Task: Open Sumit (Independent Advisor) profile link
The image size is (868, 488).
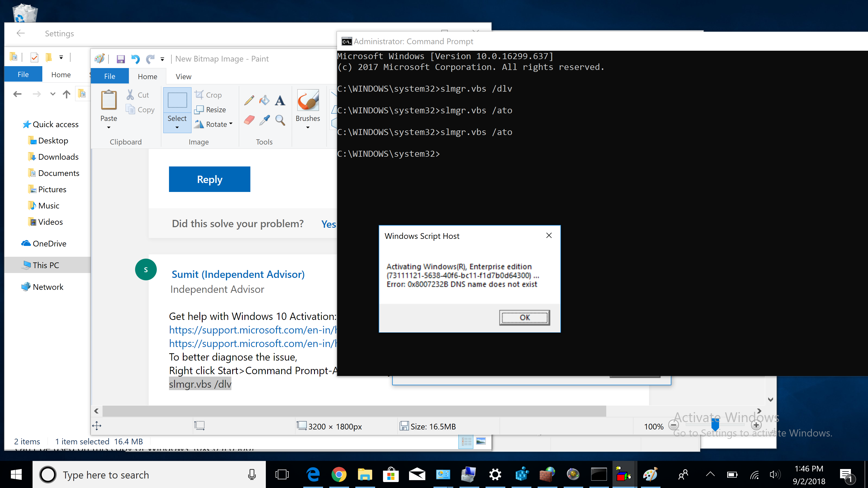Action: (x=238, y=274)
